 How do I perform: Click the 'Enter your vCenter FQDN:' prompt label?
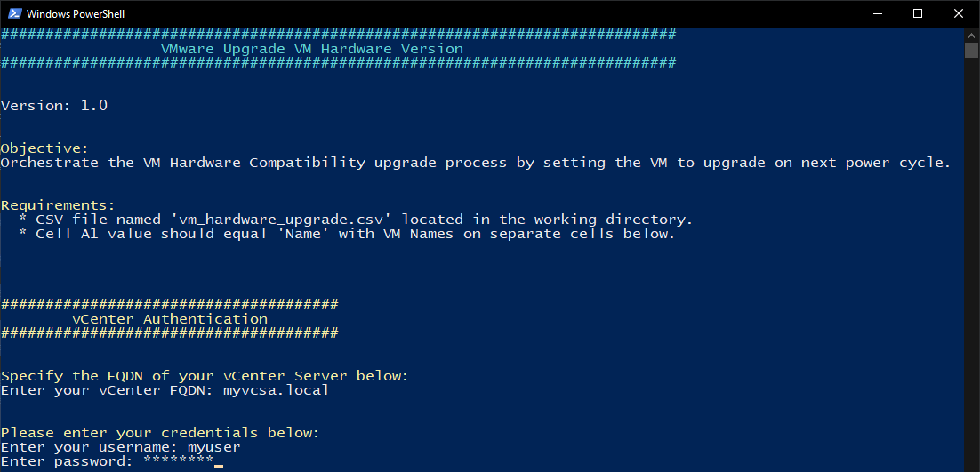tap(116, 390)
